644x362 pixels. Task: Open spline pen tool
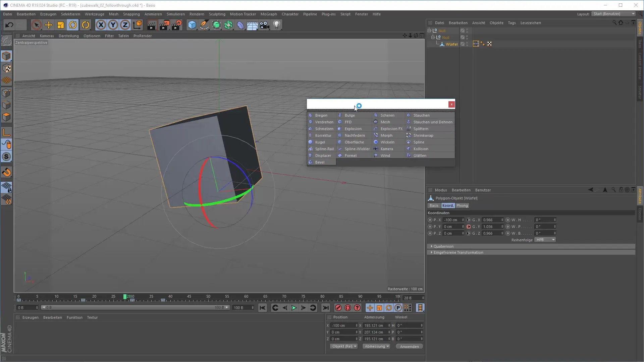[204, 25]
